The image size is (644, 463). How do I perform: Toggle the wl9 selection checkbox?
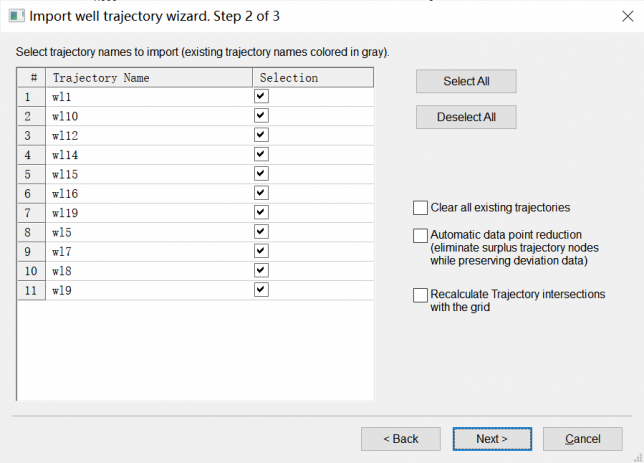point(261,289)
